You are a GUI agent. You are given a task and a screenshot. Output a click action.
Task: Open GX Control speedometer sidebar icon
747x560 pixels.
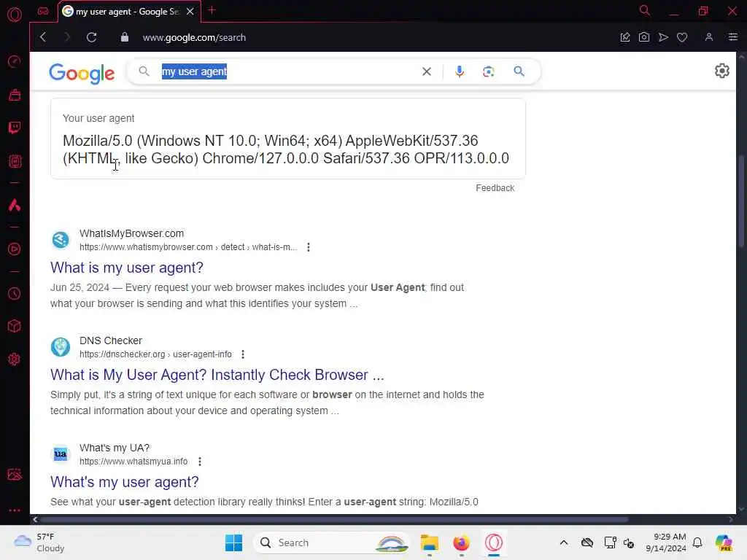tap(15, 61)
